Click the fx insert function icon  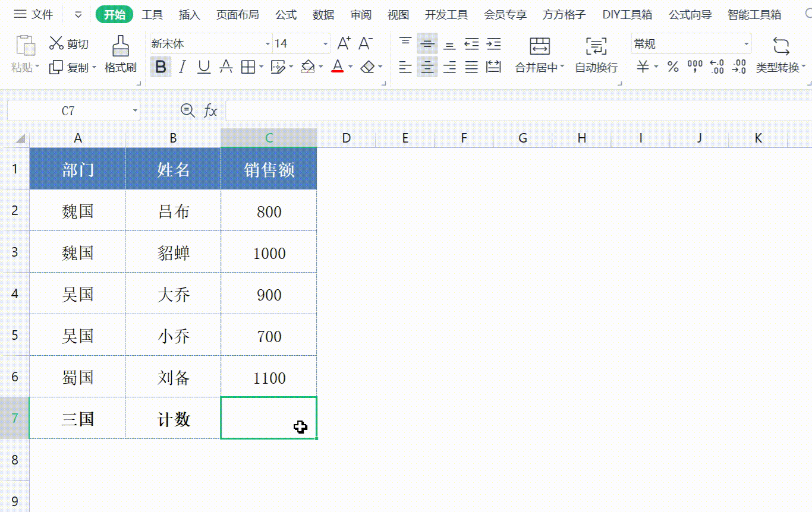click(210, 110)
